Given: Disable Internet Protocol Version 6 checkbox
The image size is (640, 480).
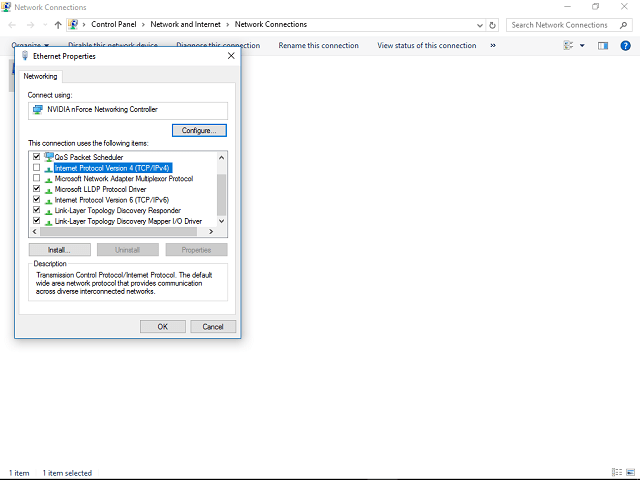Looking at the screenshot, I should [x=36, y=199].
